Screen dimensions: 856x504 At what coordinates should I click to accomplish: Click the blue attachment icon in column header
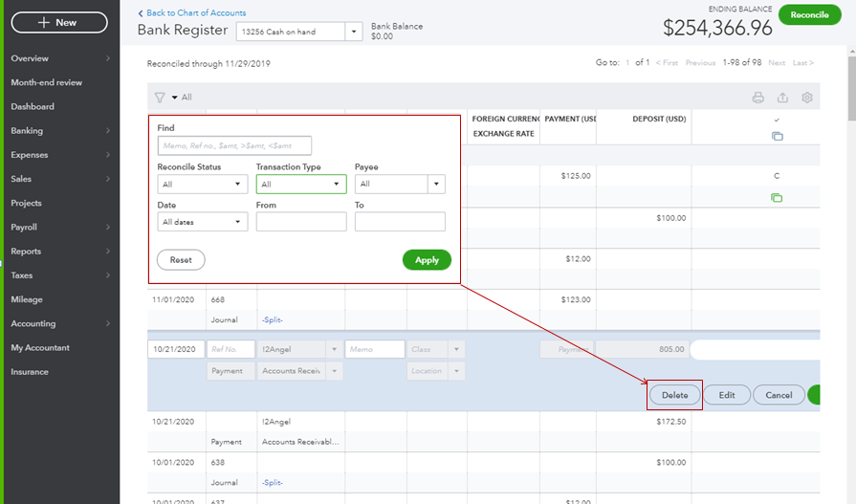point(777,137)
